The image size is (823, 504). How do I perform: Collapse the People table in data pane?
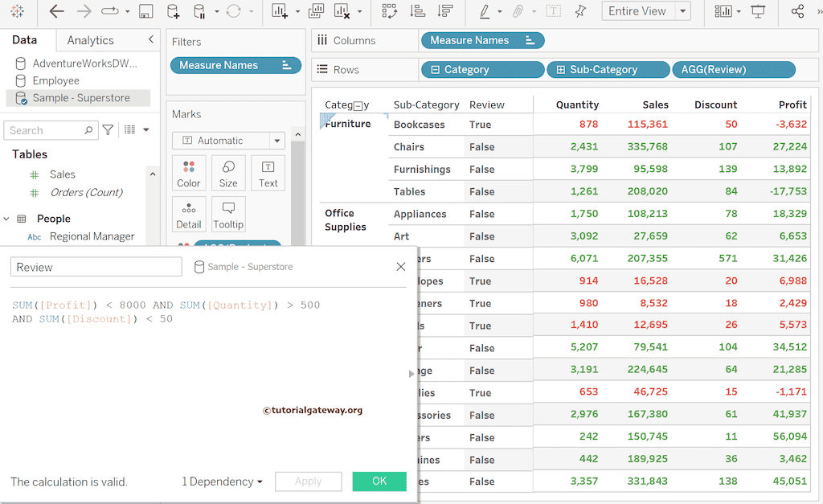tap(6, 219)
